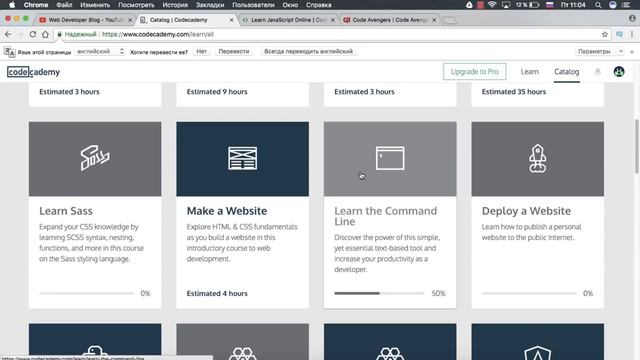Switch to Web Developer Blog YouTube tab
Viewport: 640px width, 360px height.
[x=85, y=20]
